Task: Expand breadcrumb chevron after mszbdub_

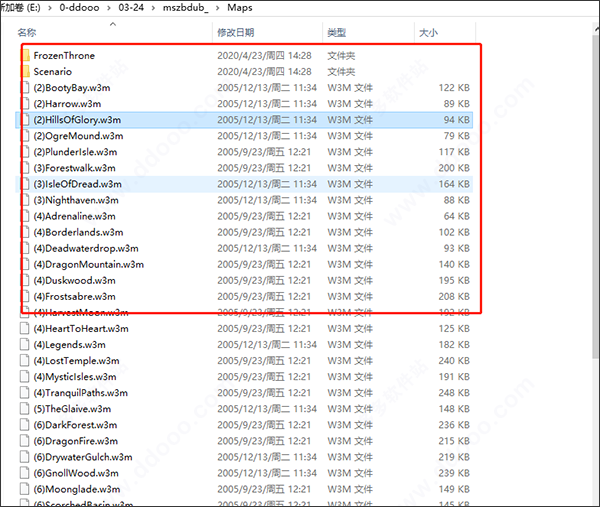Action: [x=218, y=8]
